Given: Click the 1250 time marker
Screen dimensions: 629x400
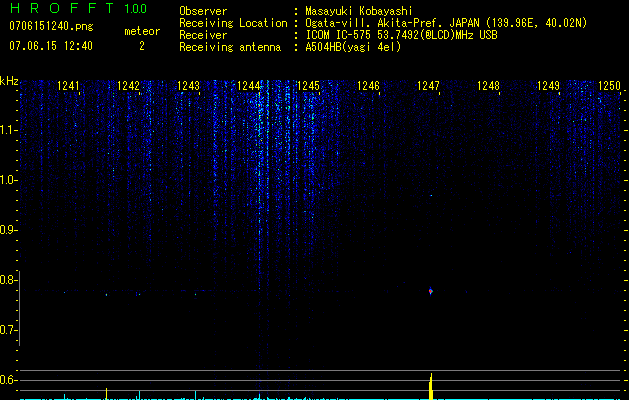Looking at the screenshot, I should coord(609,85).
